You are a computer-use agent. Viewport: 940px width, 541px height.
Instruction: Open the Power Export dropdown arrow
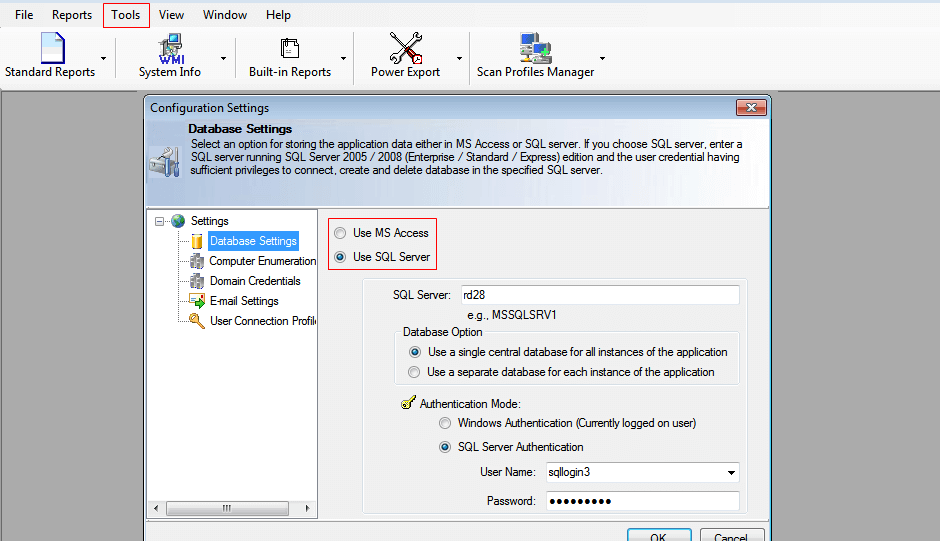(x=459, y=58)
